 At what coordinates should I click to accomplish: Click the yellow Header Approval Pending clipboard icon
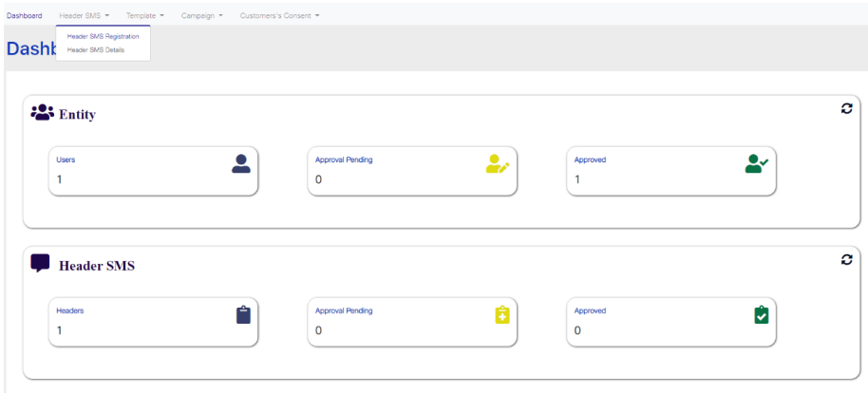click(x=502, y=315)
